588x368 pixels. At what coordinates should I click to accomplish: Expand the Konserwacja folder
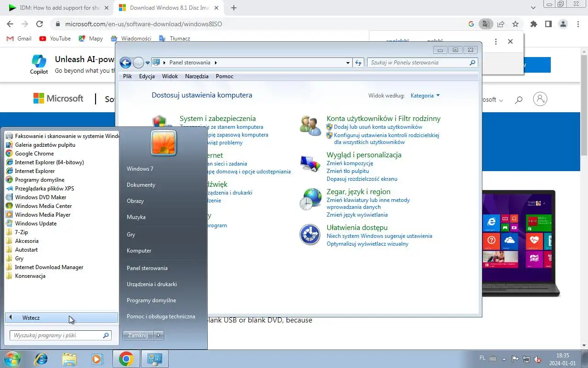25,276
